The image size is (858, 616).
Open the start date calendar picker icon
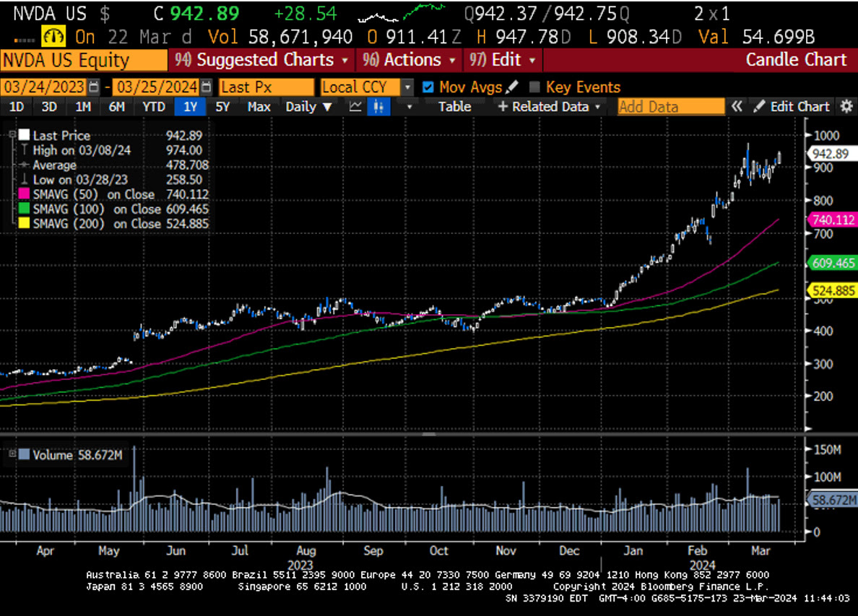tap(94, 87)
